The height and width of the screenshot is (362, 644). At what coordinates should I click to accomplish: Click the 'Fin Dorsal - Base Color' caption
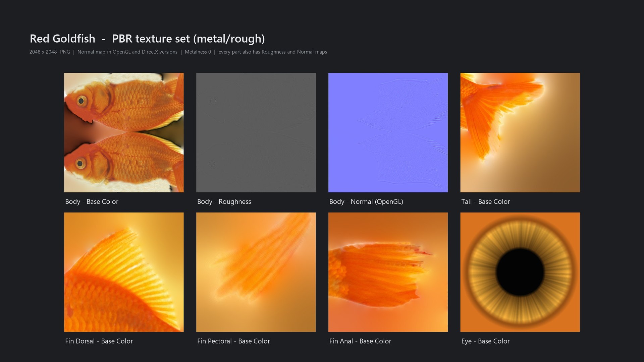pyautogui.click(x=99, y=341)
